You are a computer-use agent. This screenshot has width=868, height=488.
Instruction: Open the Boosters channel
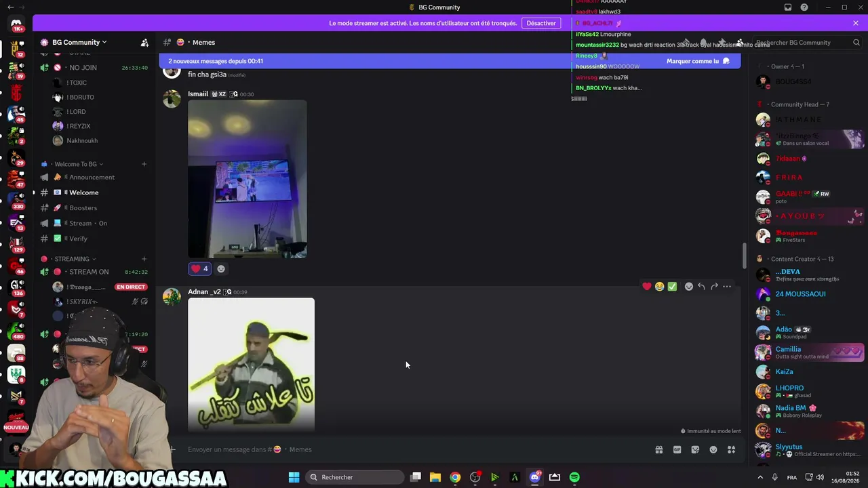pos(94,208)
